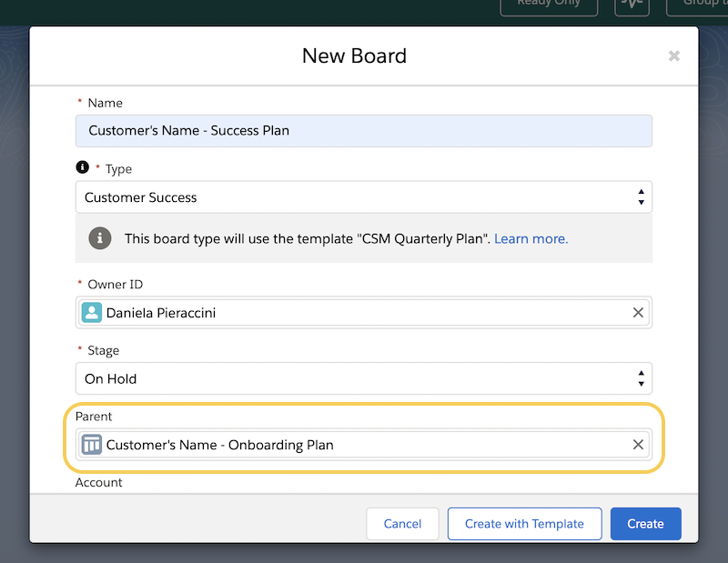Click the Ready Only button
This screenshot has height=563, width=728.
point(549,5)
